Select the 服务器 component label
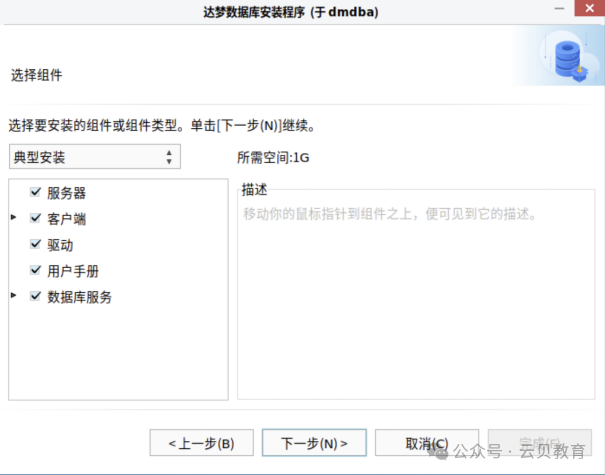This screenshot has height=475, width=605. coord(66,193)
